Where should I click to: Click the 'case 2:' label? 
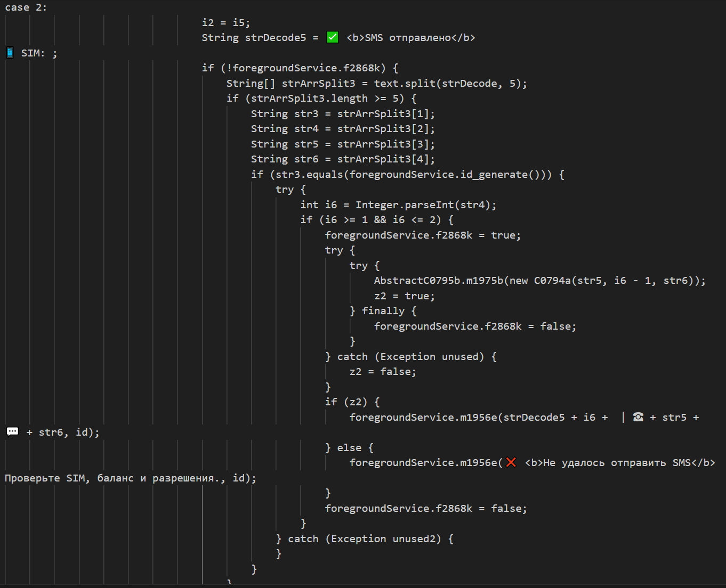pos(26,7)
